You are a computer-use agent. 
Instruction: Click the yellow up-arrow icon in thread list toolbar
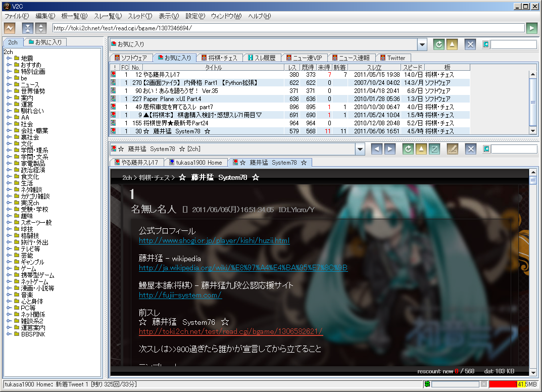(x=452, y=44)
